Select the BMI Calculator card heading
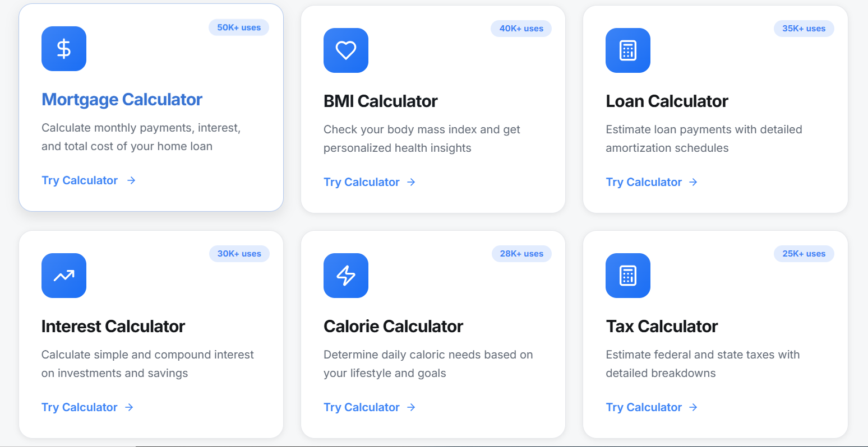The width and height of the screenshot is (868, 447). [381, 101]
